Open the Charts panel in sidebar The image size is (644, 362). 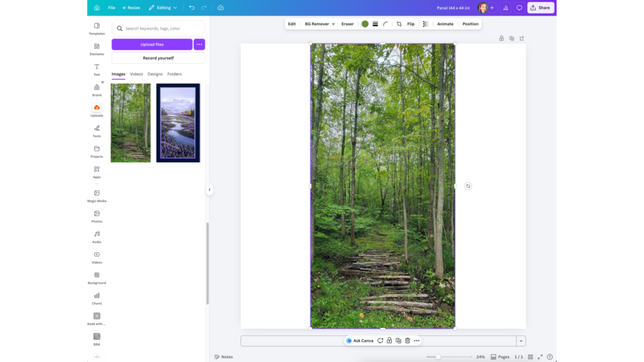coord(97,298)
